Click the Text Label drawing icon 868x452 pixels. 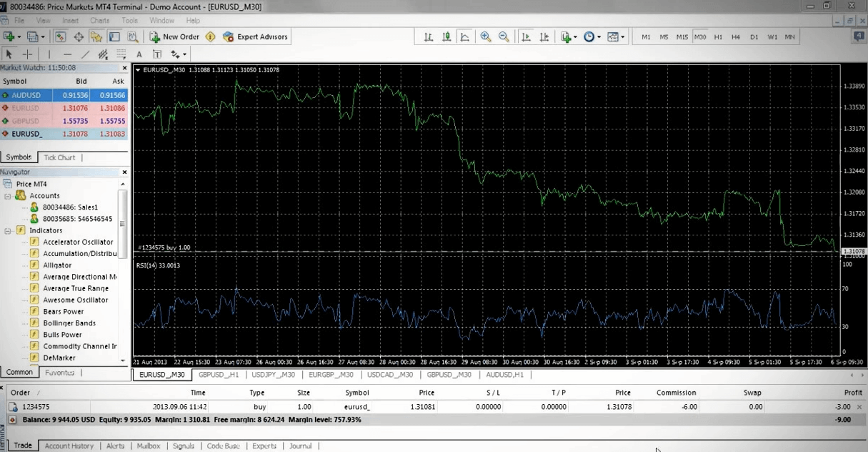coord(159,54)
